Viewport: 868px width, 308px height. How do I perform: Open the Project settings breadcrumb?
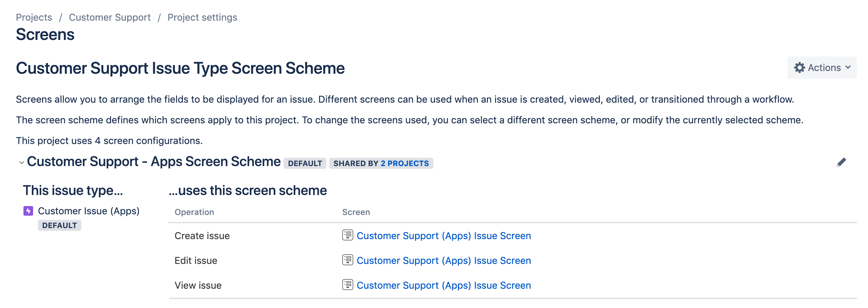pyautogui.click(x=202, y=17)
